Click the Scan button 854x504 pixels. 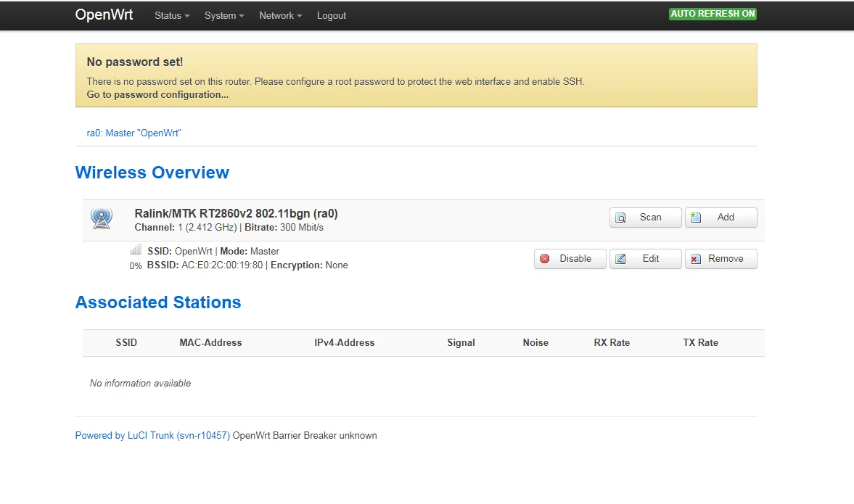645,217
